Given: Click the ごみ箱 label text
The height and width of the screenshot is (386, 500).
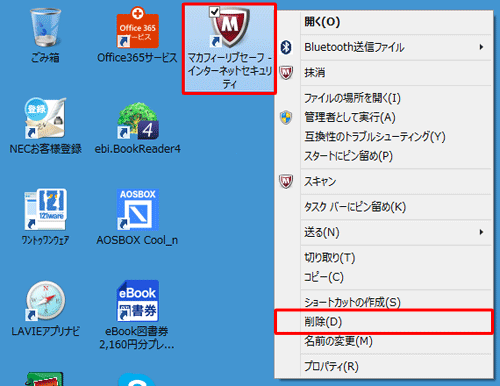Looking at the screenshot, I should tap(46, 58).
